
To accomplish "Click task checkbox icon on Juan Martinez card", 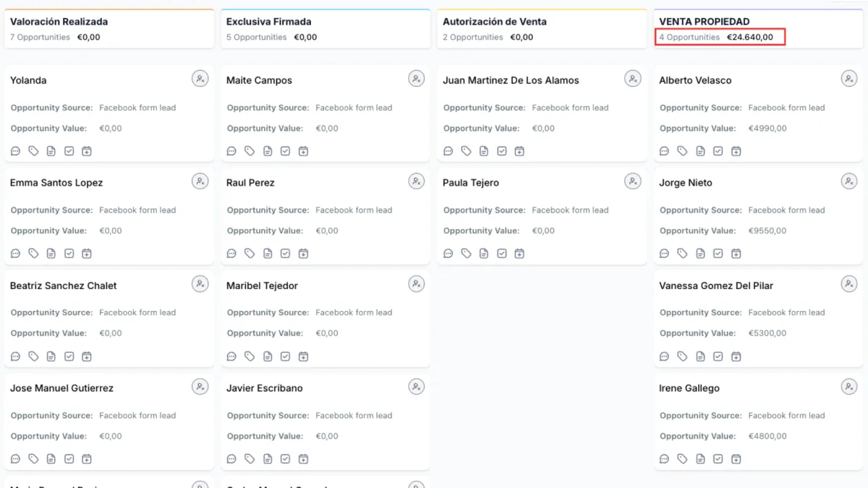I will (x=501, y=151).
